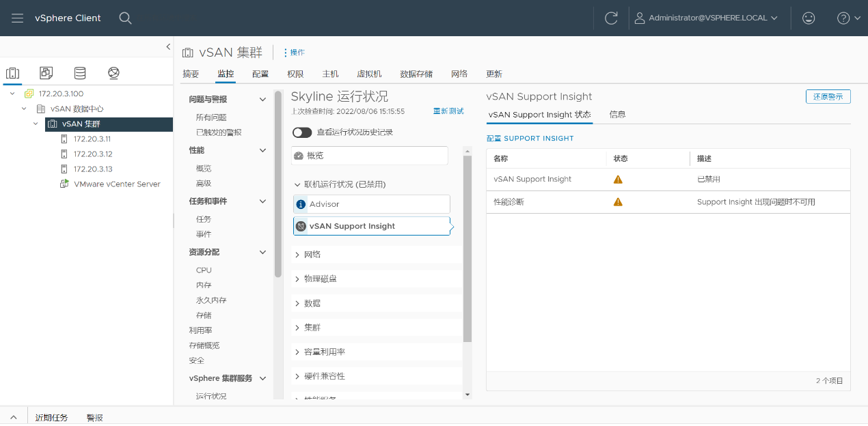This screenshot has width=868, height=426.
Task: Switch to the 更新 tab
Action: pyautogui.click(x=494, y=74)
